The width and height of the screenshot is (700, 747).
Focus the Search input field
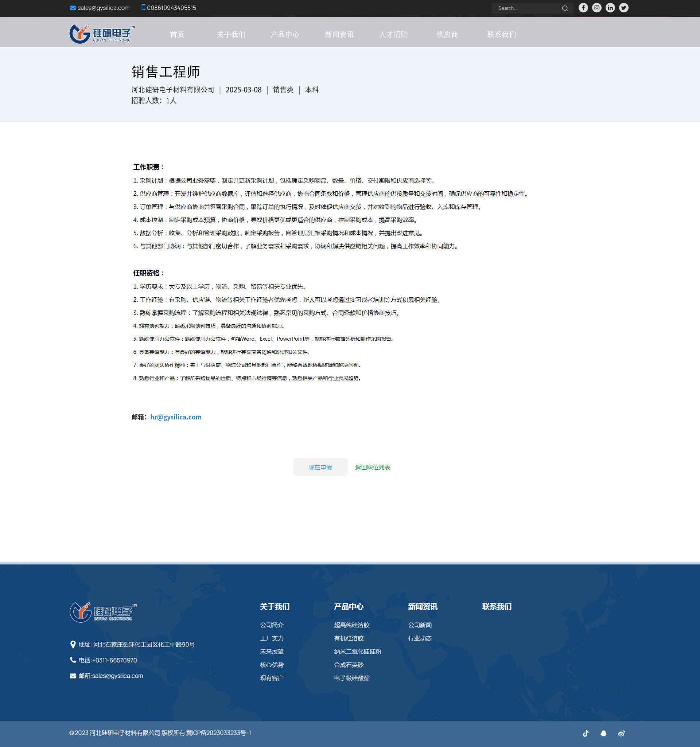[x=526, y=8]
